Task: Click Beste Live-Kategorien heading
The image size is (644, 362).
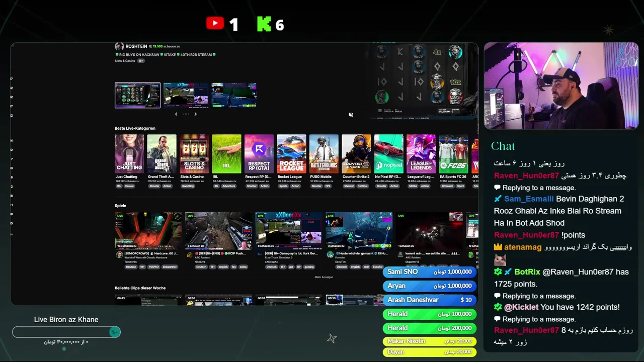Action: coord(135,128)
